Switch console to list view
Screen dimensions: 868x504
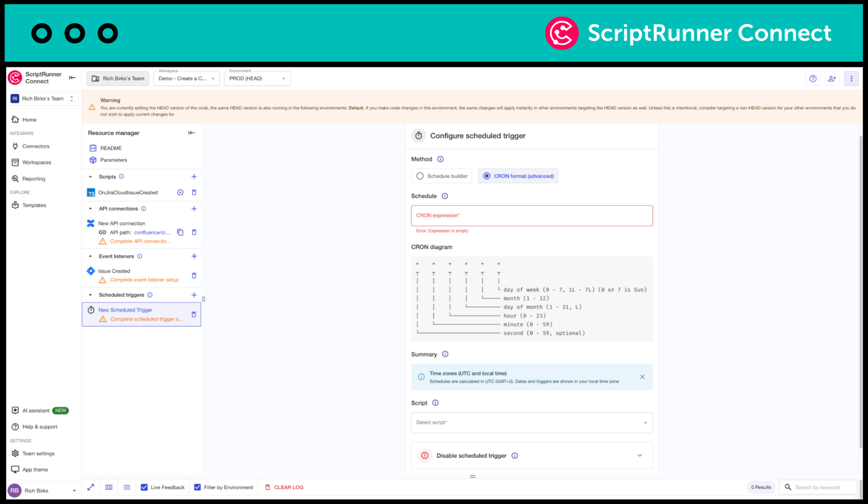pos(127,488)
